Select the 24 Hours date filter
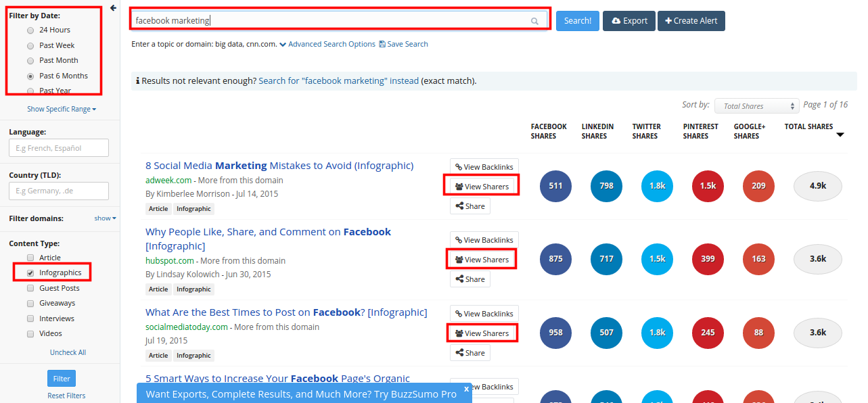868x403 pixels. point(30,30)
